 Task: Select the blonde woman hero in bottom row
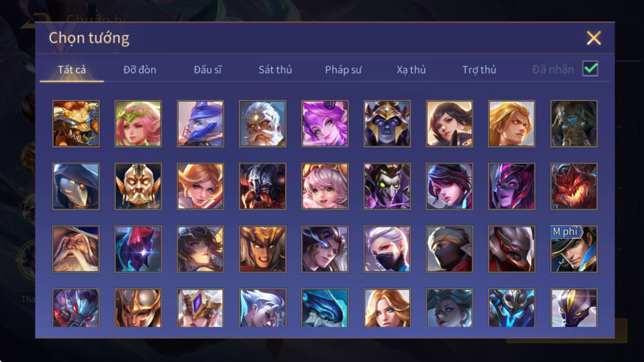(x=387, y=308)
